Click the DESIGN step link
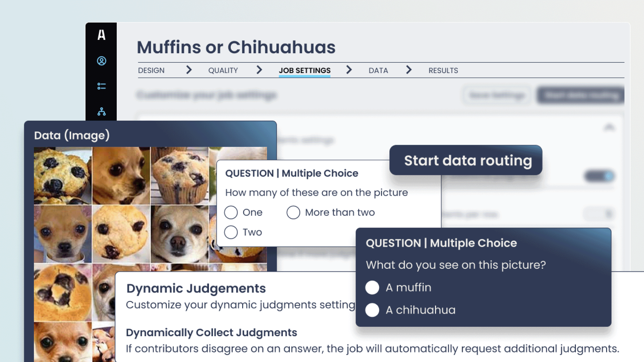644x362 pixels. click(151, 70)
